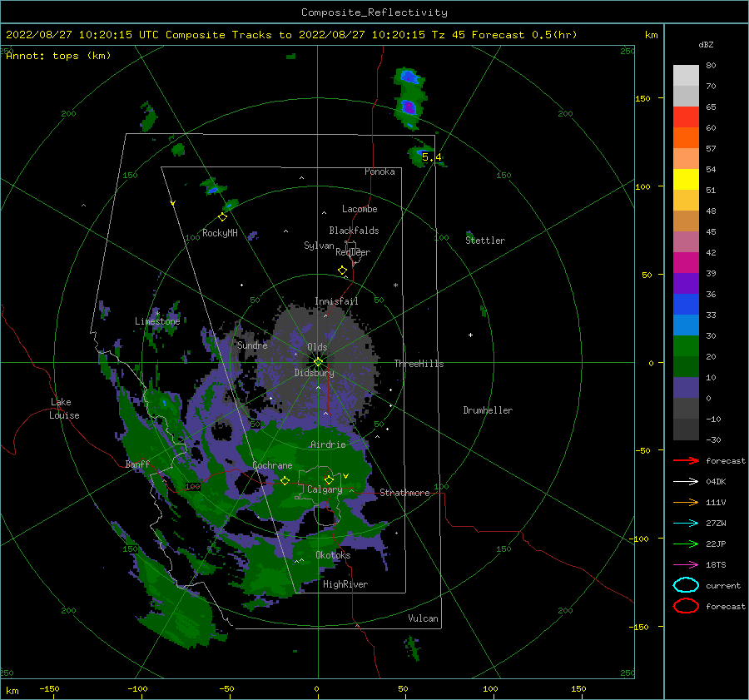Screen dimensions: 749x700
Task: Pick the blue 36 dBZ color swatch
Action: pyautogui.click(x=686, y=304)
